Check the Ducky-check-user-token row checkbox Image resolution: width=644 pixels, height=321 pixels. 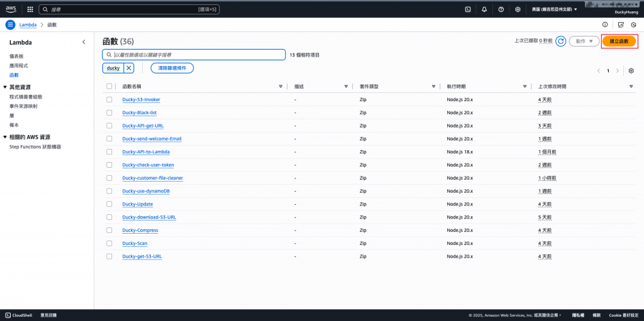tap(109, 165)
